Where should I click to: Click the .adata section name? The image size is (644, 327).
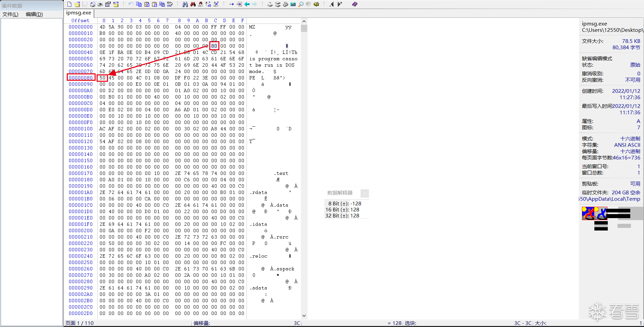pyautogui.click(x=258, y=288)
